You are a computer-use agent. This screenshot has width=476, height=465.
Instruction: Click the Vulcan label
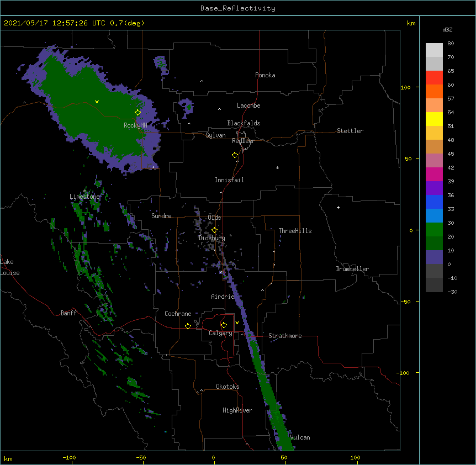click(x=300, y=437)
